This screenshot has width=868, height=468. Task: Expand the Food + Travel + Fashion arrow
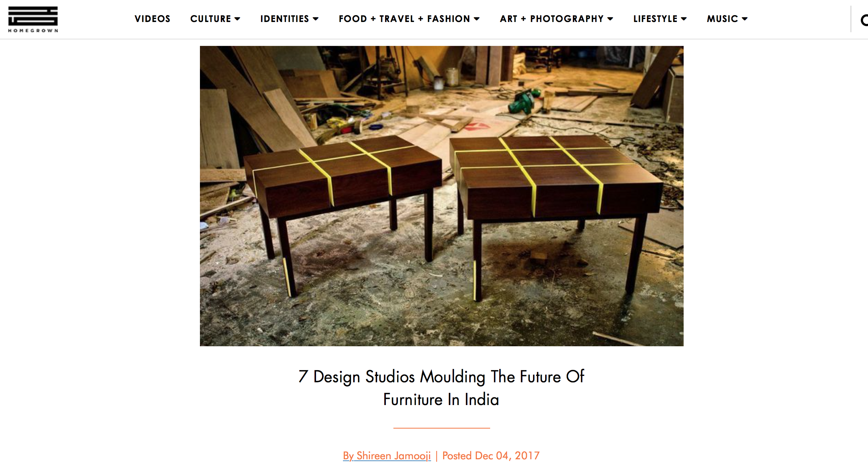[x=477, y=19]
